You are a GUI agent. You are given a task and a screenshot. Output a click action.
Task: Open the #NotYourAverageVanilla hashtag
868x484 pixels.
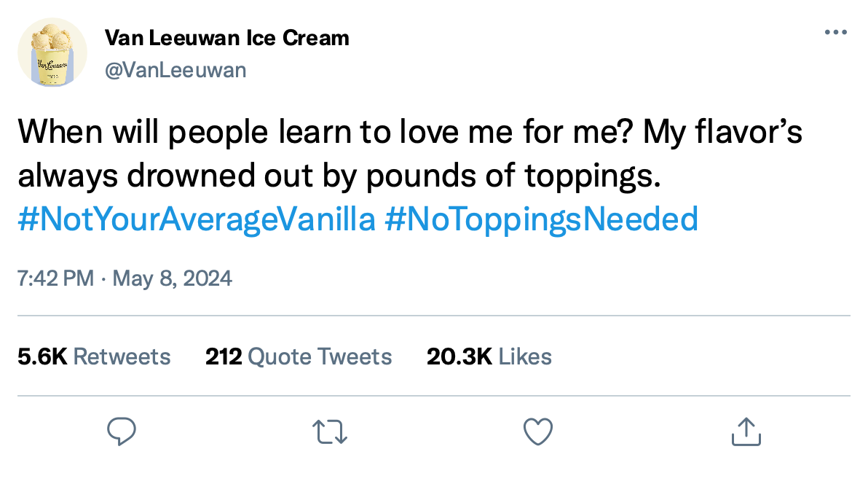coord(196,219)
